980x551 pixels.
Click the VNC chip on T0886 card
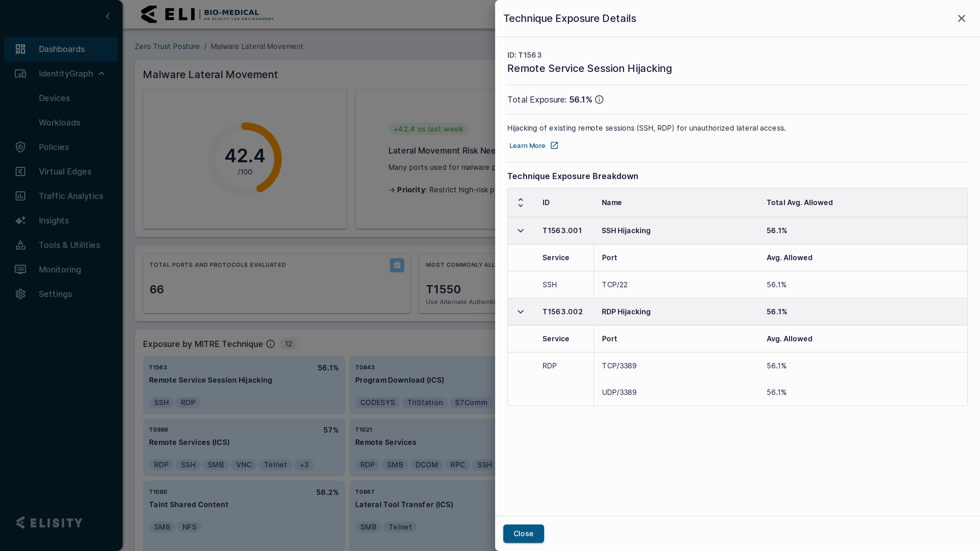[243, 465]
